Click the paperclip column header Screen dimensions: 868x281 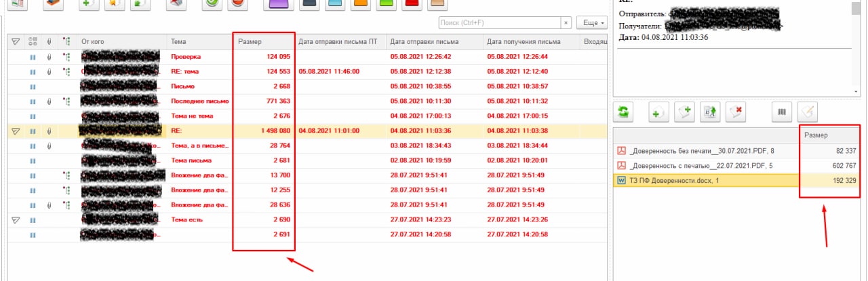pyautogui.click(x=49, y=42)
